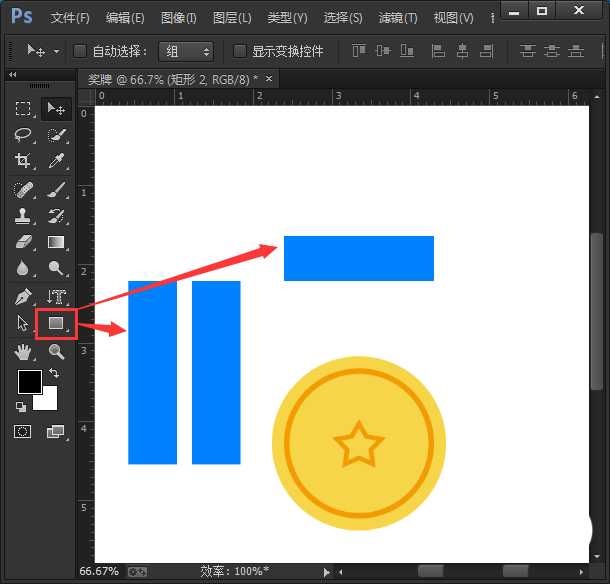This screenshot has height=584, width=610.
Task: Open the 组 auto-select dropdown
Action: (x=186, y=51)
